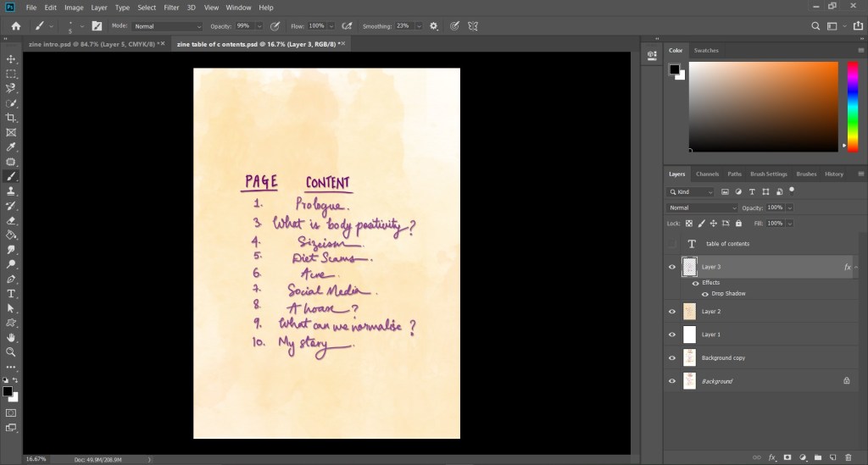The height and width of the screenshot is (465, 868).
Task: Select the Eyedropper tool
Action: pos(11,147)
